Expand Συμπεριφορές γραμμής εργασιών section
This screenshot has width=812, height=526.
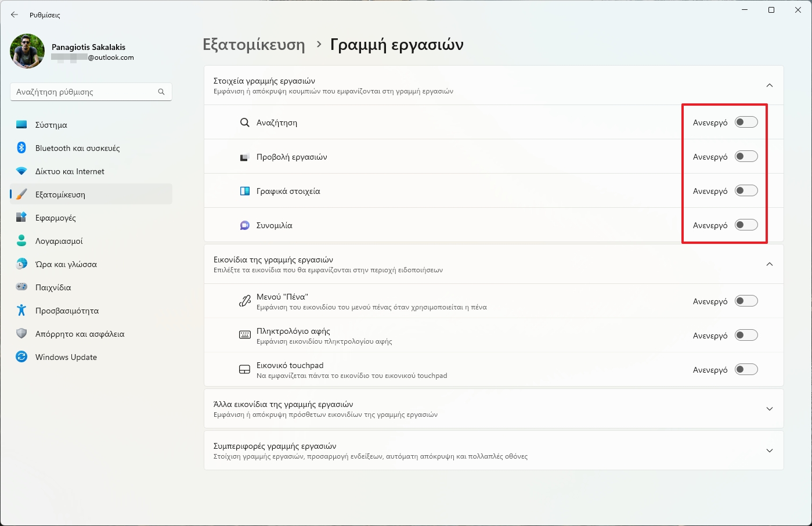pyautogui.click(x=770, y=450)
